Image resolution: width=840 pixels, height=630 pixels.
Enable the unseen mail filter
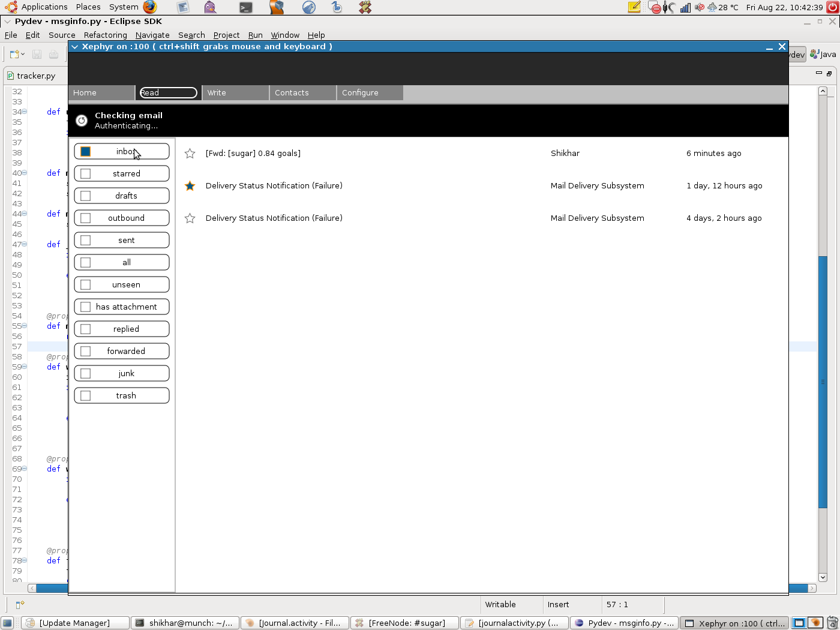coord(86,285)
